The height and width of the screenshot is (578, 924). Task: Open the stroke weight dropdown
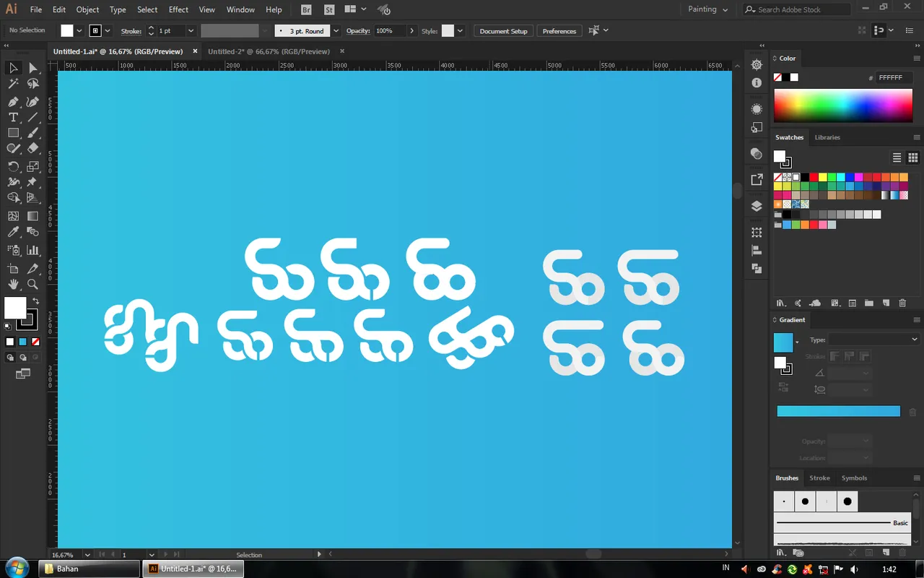click(x=191, y=31)
